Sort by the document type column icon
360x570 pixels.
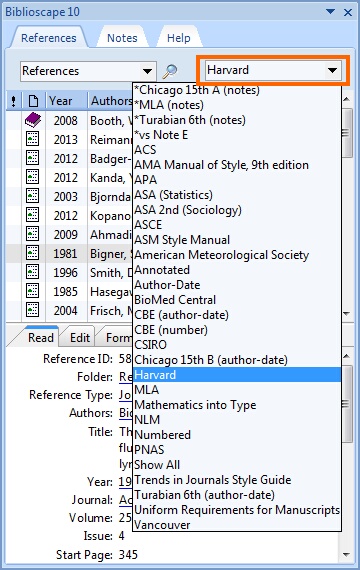click(33, 101)
